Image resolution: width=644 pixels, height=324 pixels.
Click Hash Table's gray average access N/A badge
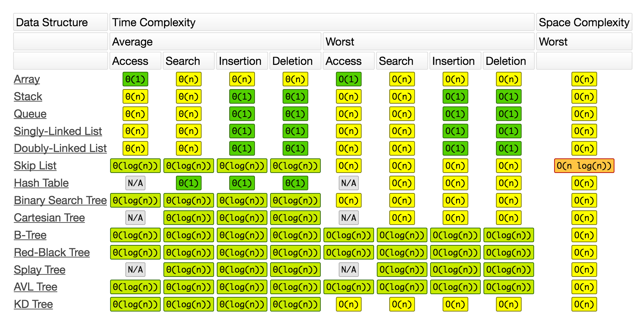[135, 183]
